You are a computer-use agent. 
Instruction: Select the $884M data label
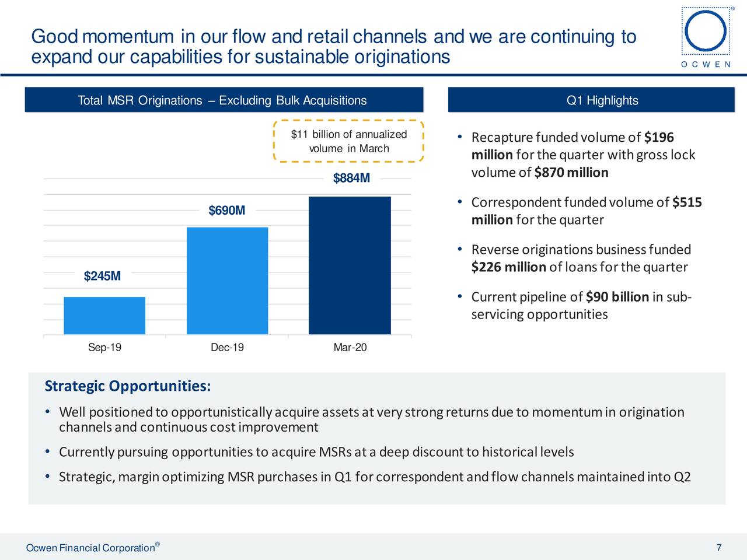coord(351,178)
